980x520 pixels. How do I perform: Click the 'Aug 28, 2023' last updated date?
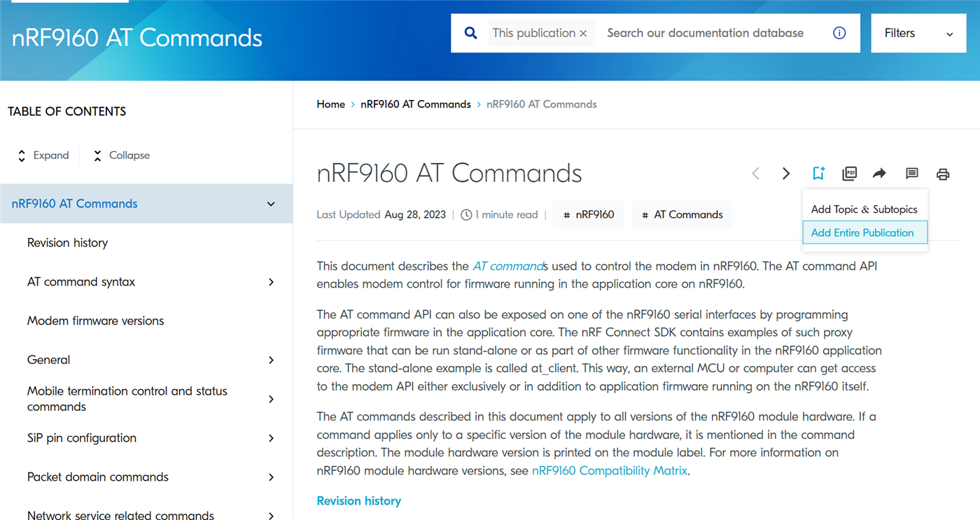click(x=415, y=215)
